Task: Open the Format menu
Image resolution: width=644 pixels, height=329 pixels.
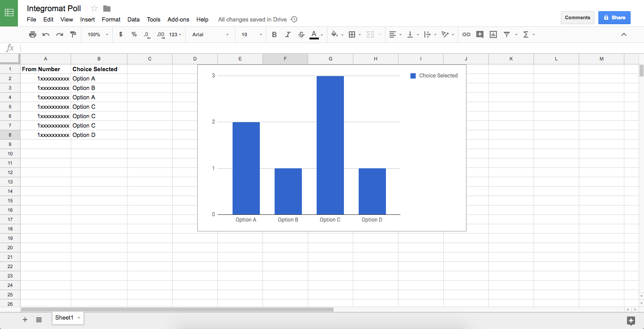Action: pyautogui.click(x=111, y=19)
